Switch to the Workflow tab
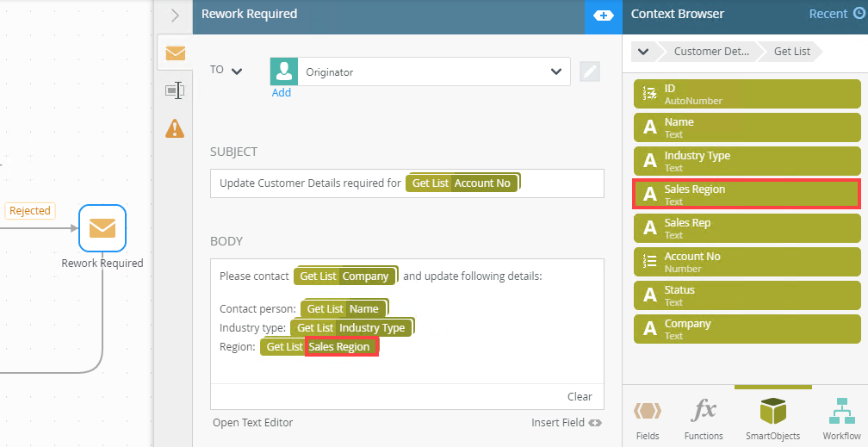Image resolution: width=868 pixels, height=447 pixels. (841, 419)
